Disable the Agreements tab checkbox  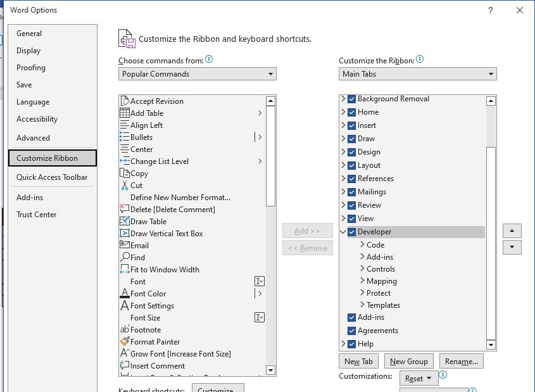[x=352, y=331]
